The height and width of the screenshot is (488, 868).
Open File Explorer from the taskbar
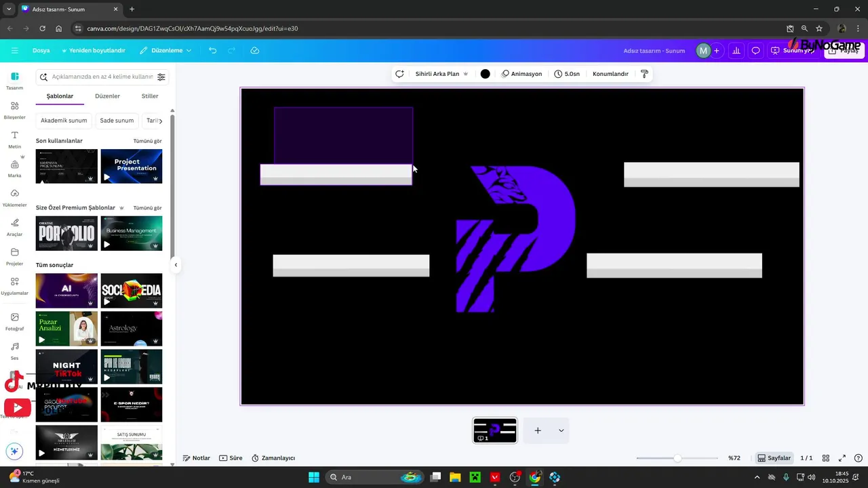point(455,477)
